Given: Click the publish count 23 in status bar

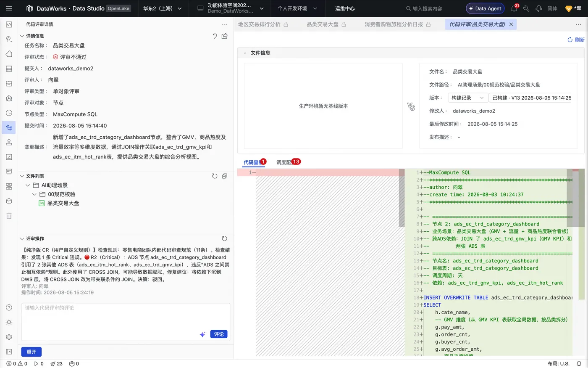Looking at the screenshot, I should [x=56, y=364].
